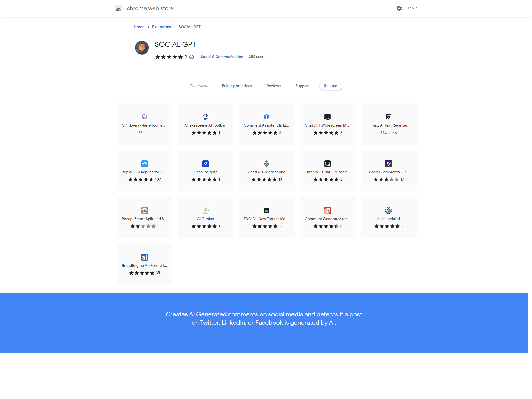The image size is (532, 399).
Task: Open Flash Insights title
Action: pyautogui.click(x=205, y=172)
